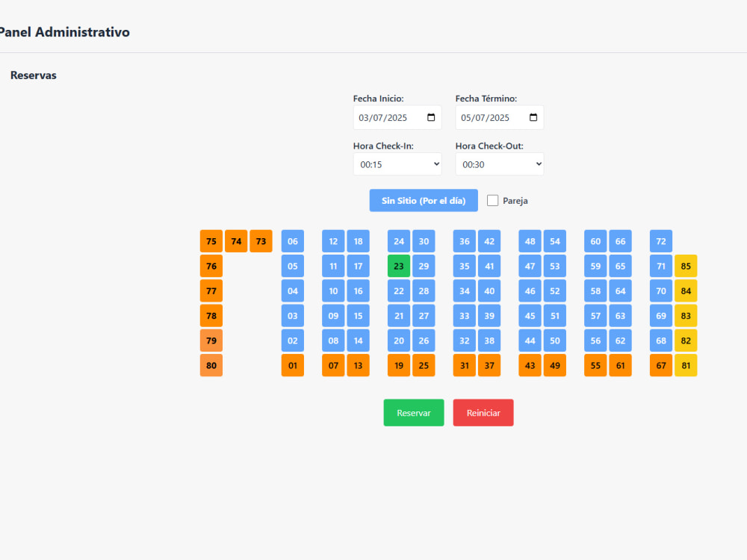Expand the Hora Check-In dropdown

point(397,164)
